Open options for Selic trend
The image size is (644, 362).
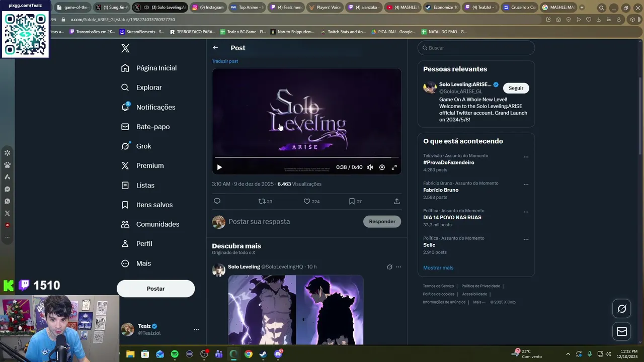[526, 239]
